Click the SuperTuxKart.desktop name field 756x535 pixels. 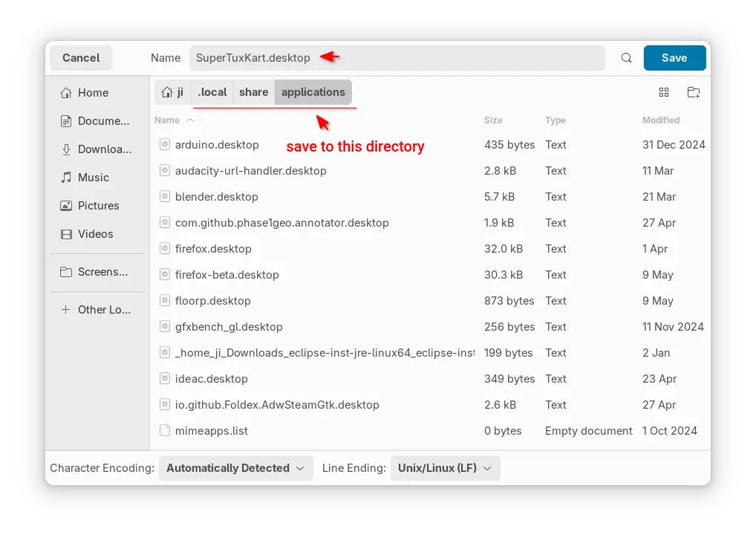pos(397,58)
